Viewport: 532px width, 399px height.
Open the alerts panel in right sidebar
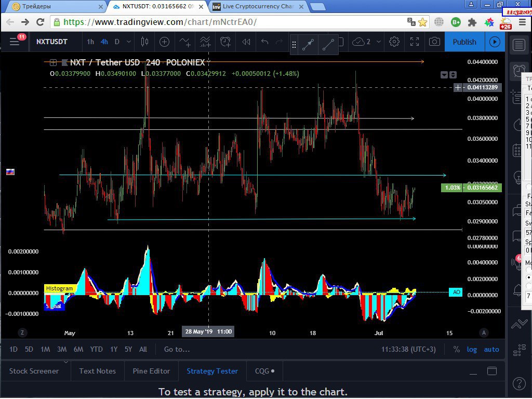coord(518,71)
